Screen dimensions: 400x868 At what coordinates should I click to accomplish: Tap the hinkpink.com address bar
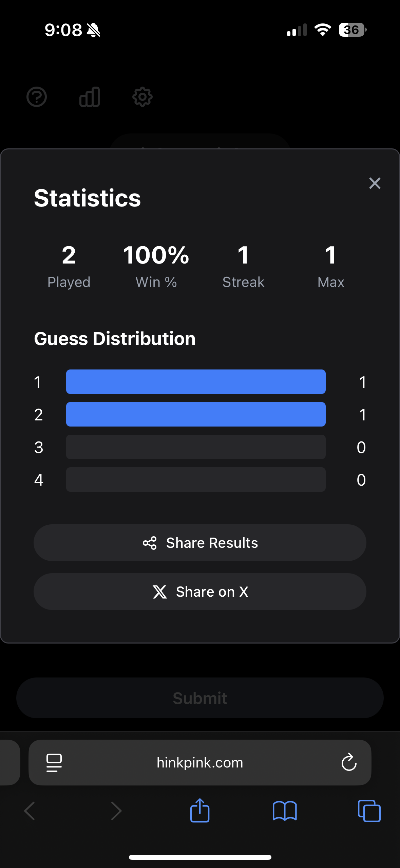tap(200, 763)
